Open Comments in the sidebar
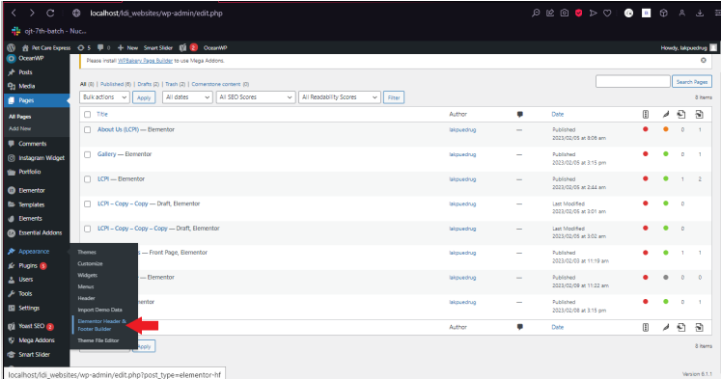Viewport: 721px width, 381px height. pyautogui.click(x=32, y=144)
